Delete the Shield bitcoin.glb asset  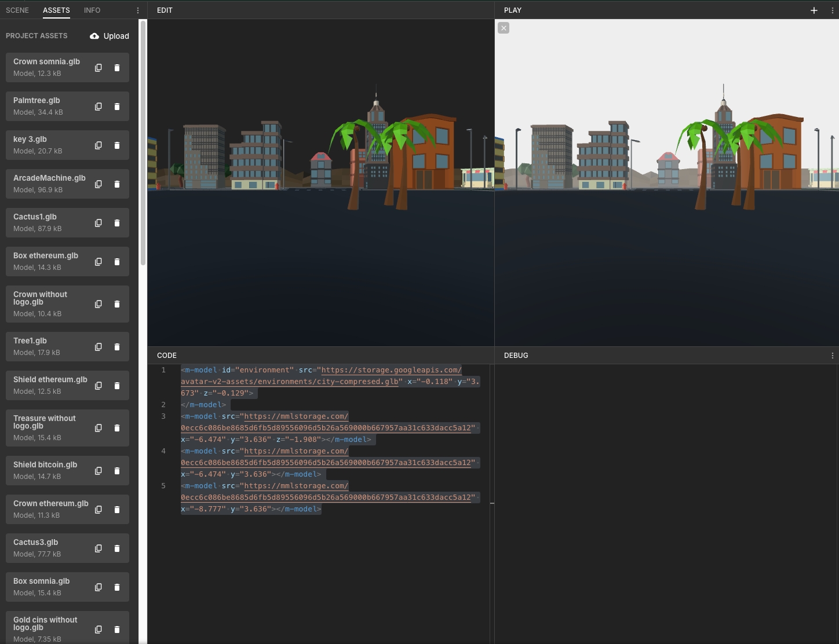click(117, 471)
